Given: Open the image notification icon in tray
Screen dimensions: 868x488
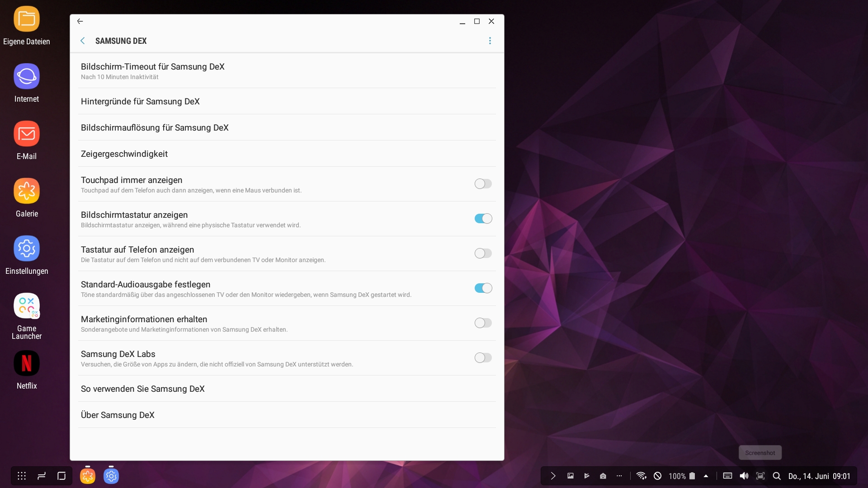Looking at the screenshot, I should coord(571,476).
